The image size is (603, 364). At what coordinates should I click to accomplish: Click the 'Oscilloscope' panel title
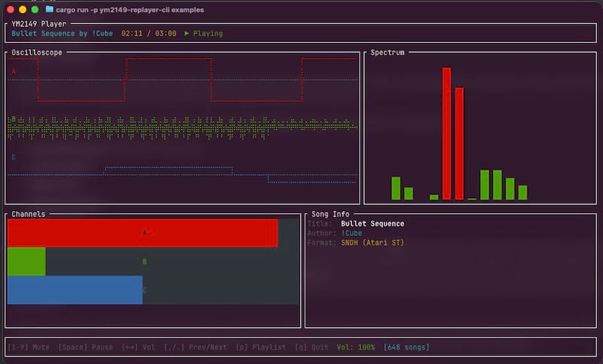point(37,53)
